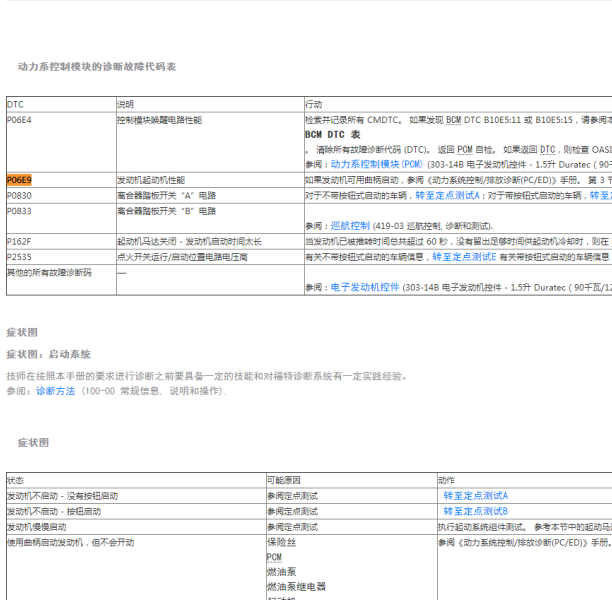Click PCM possible cause entry

pos(274,557)
